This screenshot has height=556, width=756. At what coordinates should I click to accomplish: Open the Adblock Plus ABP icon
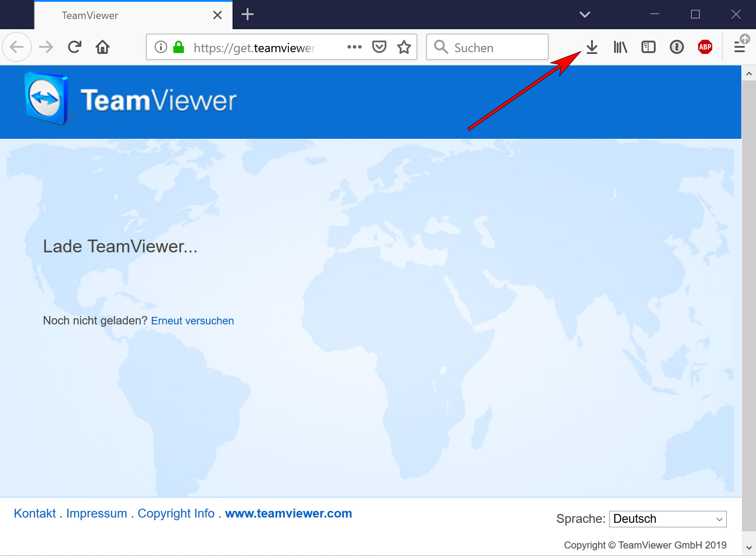coord(705,47)
